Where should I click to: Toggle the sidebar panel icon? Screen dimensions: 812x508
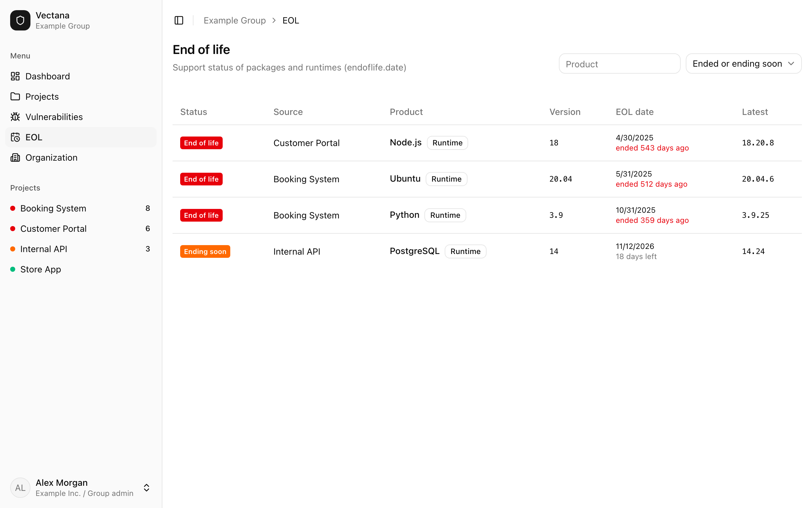tap(179, 21)
